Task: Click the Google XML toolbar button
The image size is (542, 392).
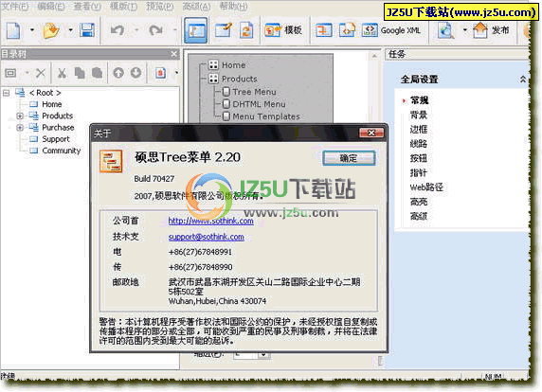Action: click(x=391, y=30)
